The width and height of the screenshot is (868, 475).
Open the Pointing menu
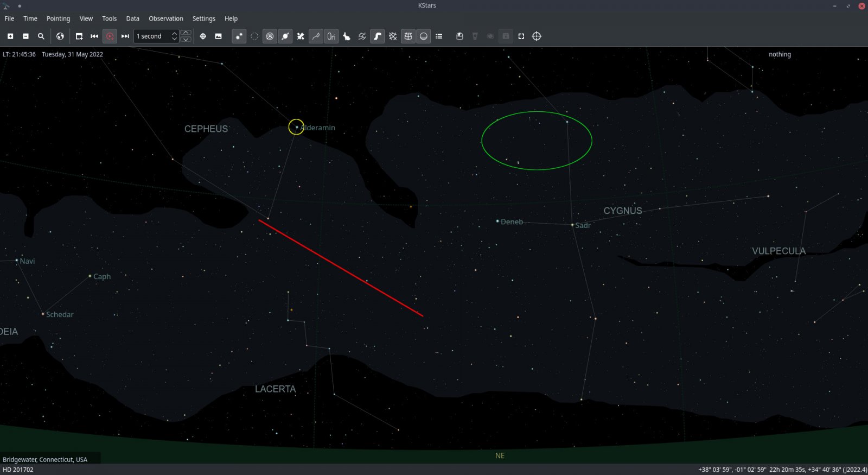click(x=58, y=18)
